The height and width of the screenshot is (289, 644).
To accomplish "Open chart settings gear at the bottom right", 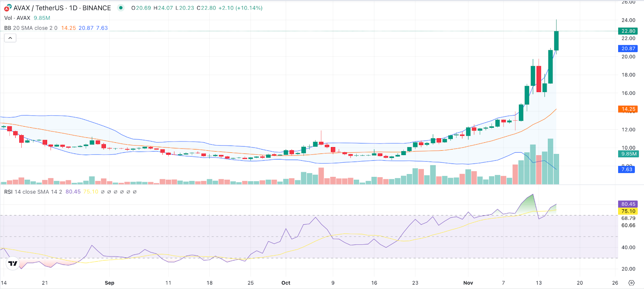I will 632,283.
